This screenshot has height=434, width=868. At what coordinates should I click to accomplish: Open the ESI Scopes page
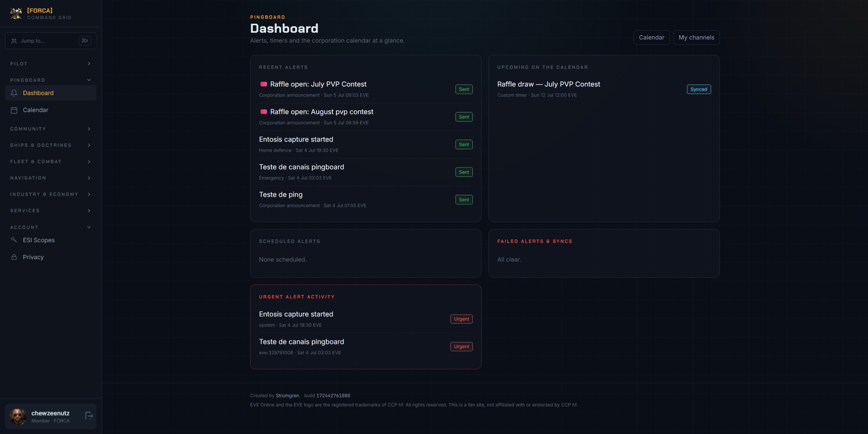51,240
